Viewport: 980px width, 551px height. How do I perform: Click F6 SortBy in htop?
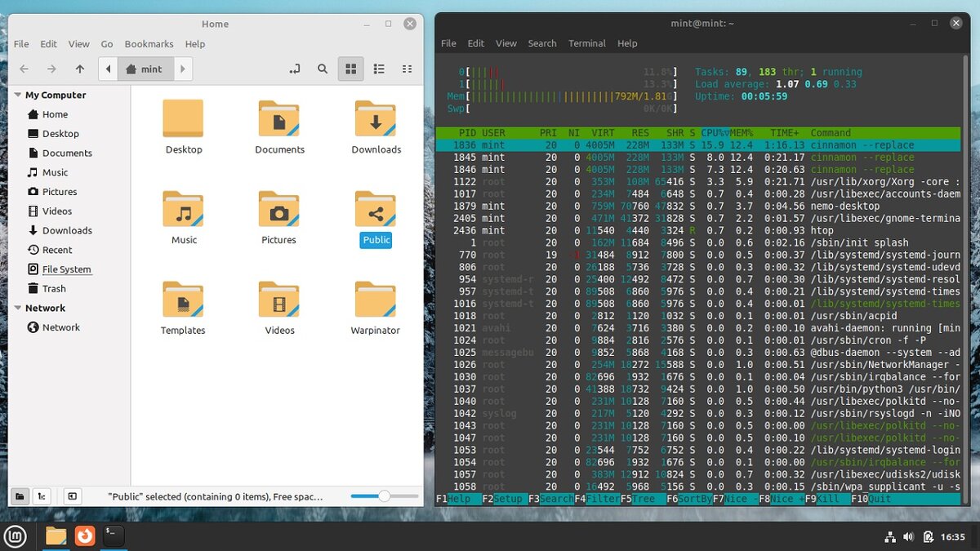689,499
